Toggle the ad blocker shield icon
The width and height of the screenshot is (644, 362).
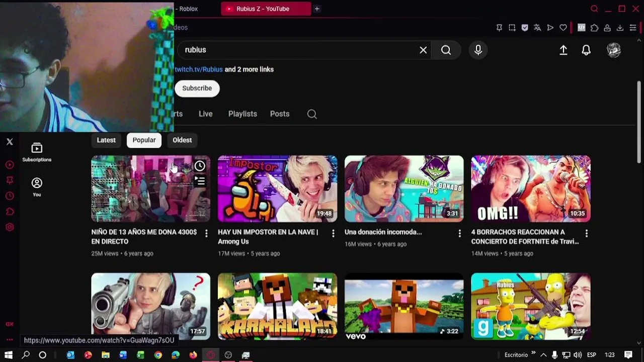point(525,28)
